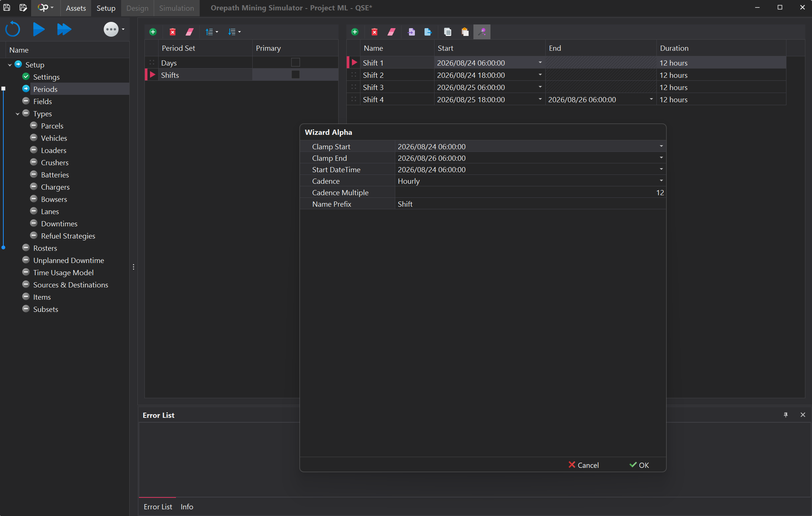
Task: Collapse the Types tree node
Action: pos(17,114)
